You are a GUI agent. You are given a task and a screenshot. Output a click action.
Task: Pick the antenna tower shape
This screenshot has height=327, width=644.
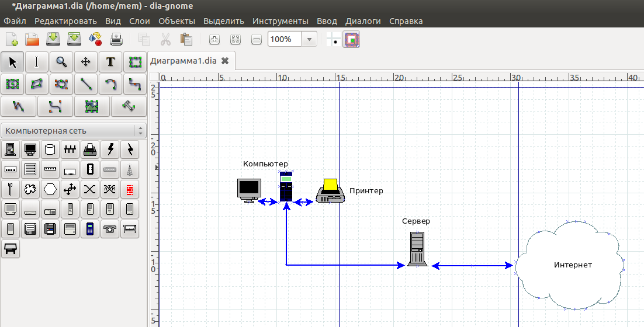click(130, 169)
